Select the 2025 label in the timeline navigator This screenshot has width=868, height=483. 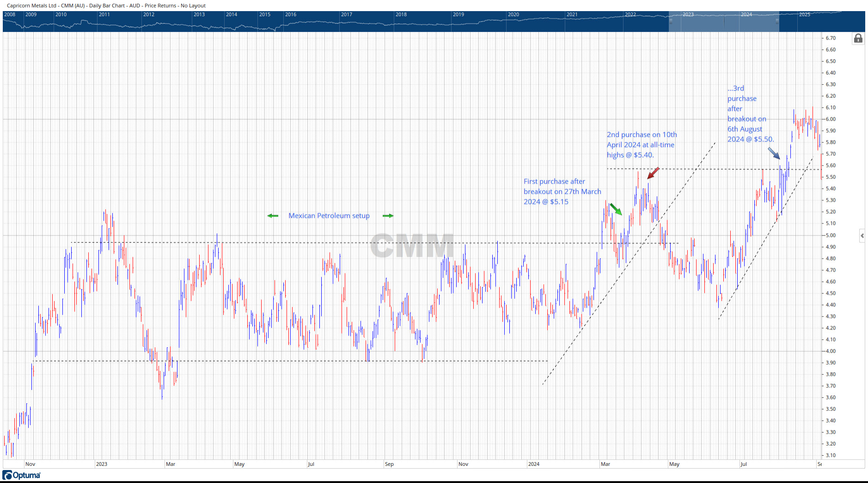(805, 14)
